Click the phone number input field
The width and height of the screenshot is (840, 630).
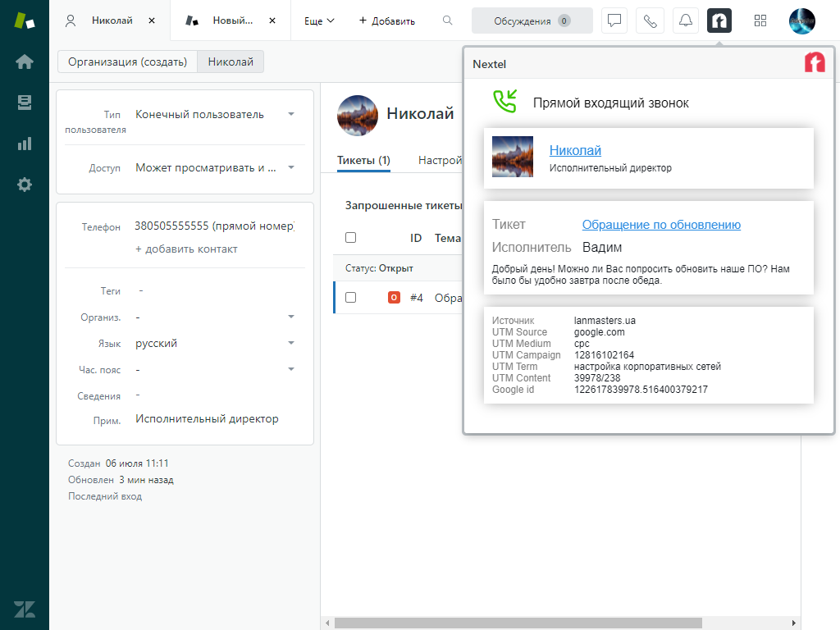213,226
